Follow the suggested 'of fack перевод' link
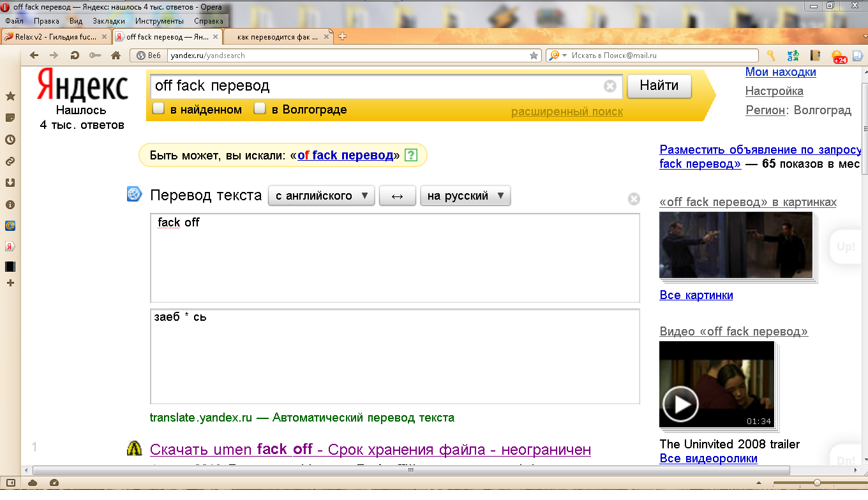Screen dimensions: 868x500 tap(345, 155)
